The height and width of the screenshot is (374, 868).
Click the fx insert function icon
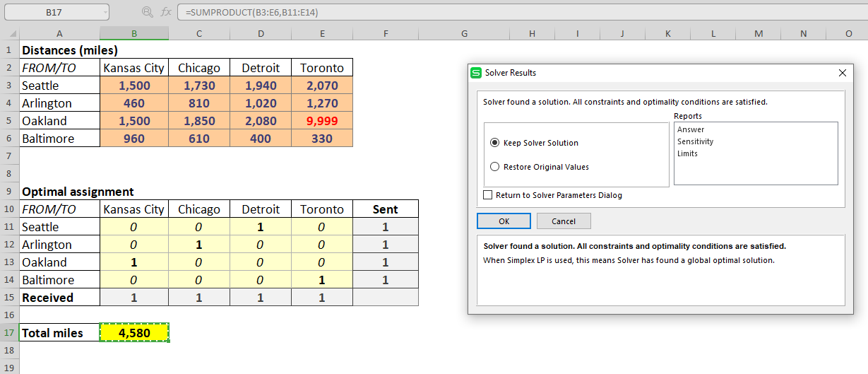tap(166, 12)
